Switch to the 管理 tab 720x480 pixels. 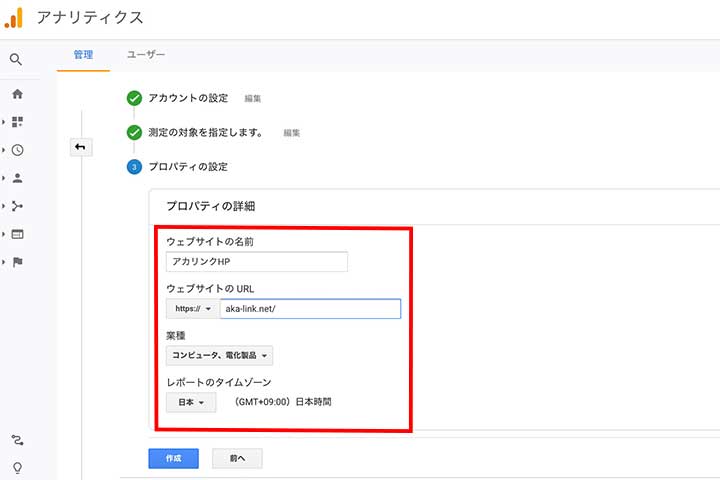83,55
